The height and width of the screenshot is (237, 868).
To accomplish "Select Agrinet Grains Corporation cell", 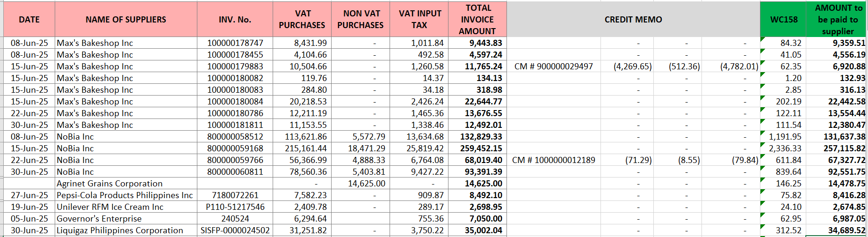I will tap(126, 184).
